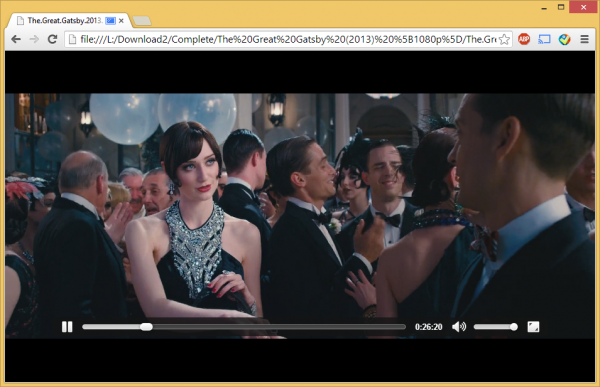Open the Google Cast extension

click(x=544, y=39)
